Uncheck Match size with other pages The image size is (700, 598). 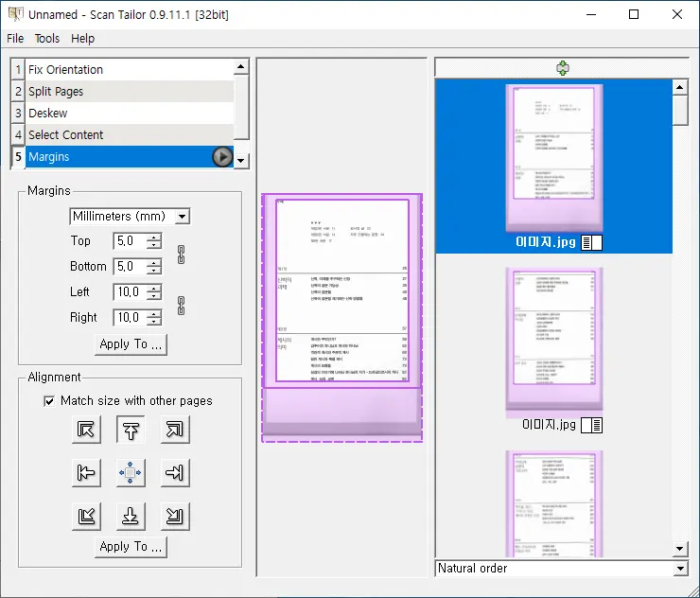tap(50, 400)
